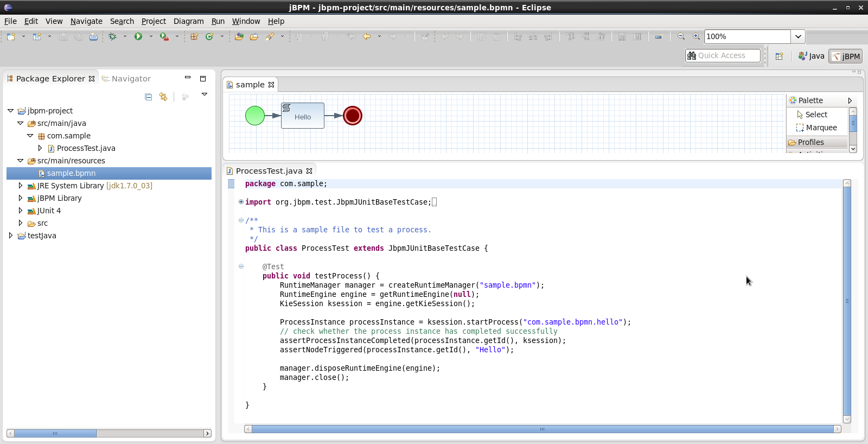Click the Quick Access search field
Image resolution: width=868 pixels, height=444 pixels.
(x=723, y=55)
